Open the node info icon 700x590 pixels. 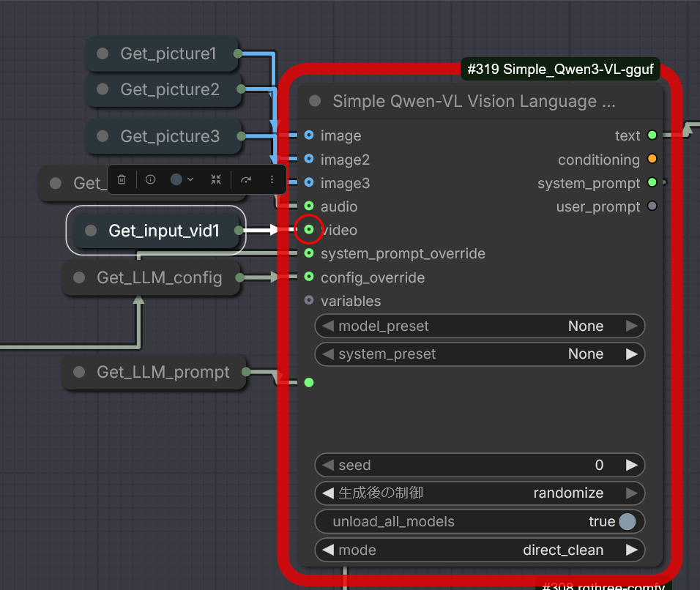[x=150, y=179]
